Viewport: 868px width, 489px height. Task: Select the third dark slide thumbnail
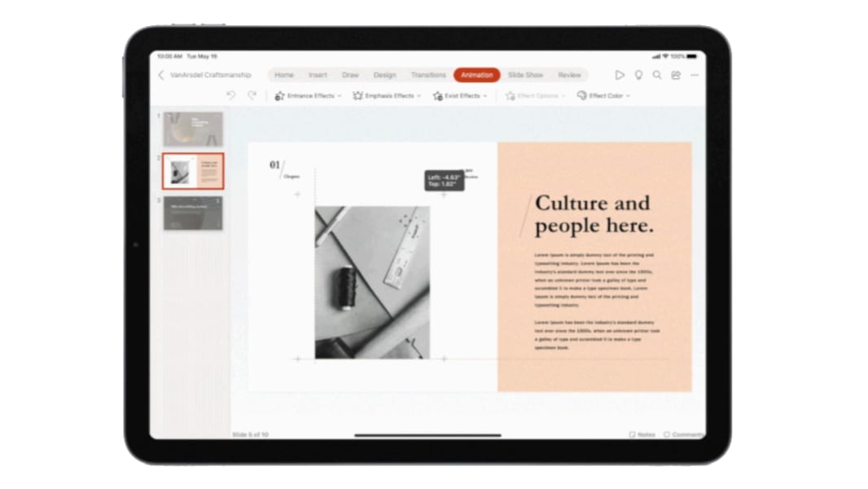193,213
